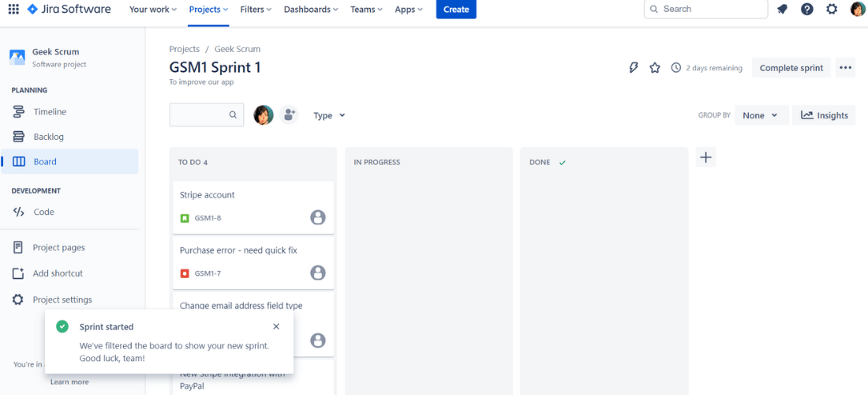Image resolution: width=868 pixels, height=395 pixels.
Task: Expand the Type filter dropdown
Action: (x=329, y=115)
